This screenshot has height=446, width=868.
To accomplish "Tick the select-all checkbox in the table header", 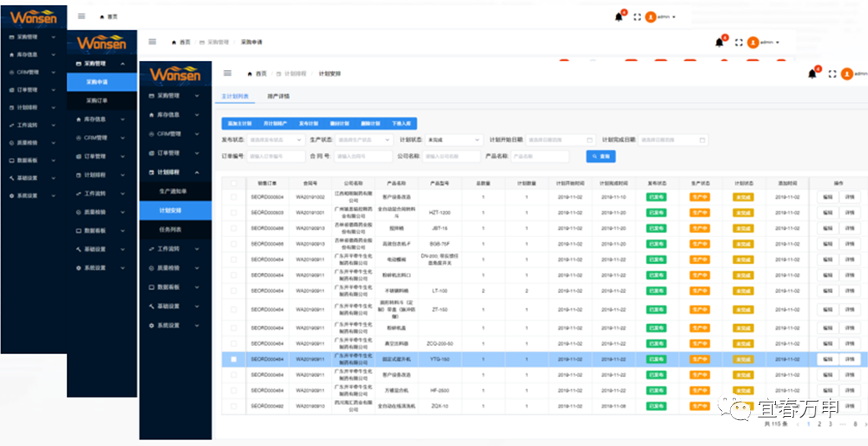I will 234,182.
